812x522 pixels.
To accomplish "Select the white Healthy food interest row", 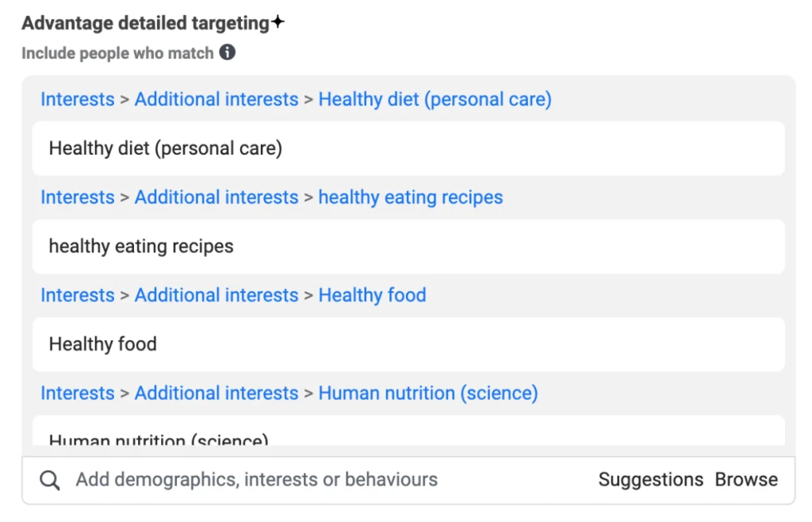I will click(x=408, y=344).
